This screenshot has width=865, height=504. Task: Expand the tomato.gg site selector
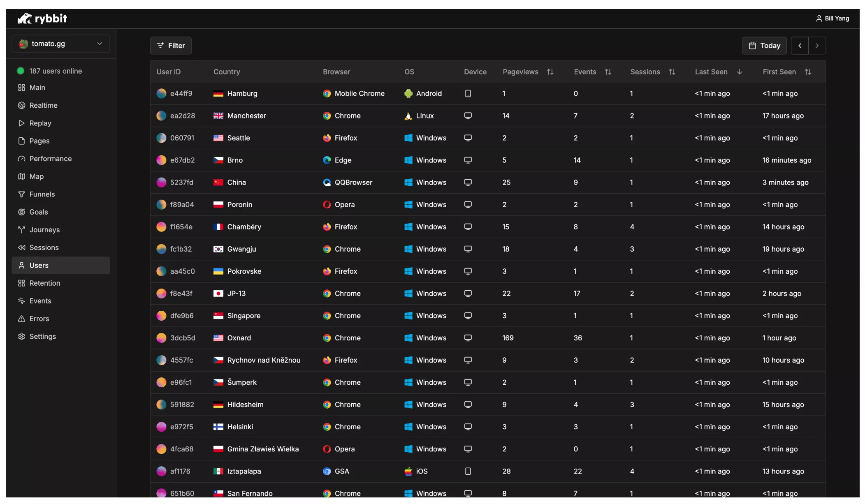click(61, 44)
